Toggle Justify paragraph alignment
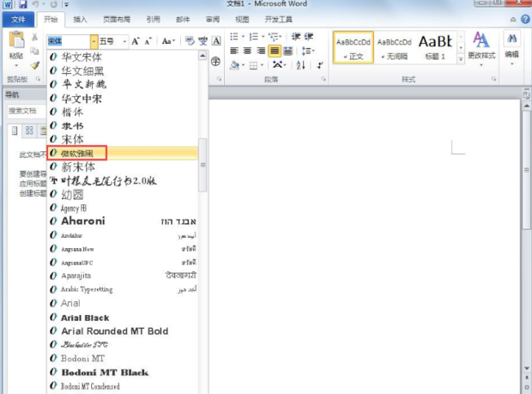This screenshot has height=394, width=532. pyautogui.click(x=274, y=51)
